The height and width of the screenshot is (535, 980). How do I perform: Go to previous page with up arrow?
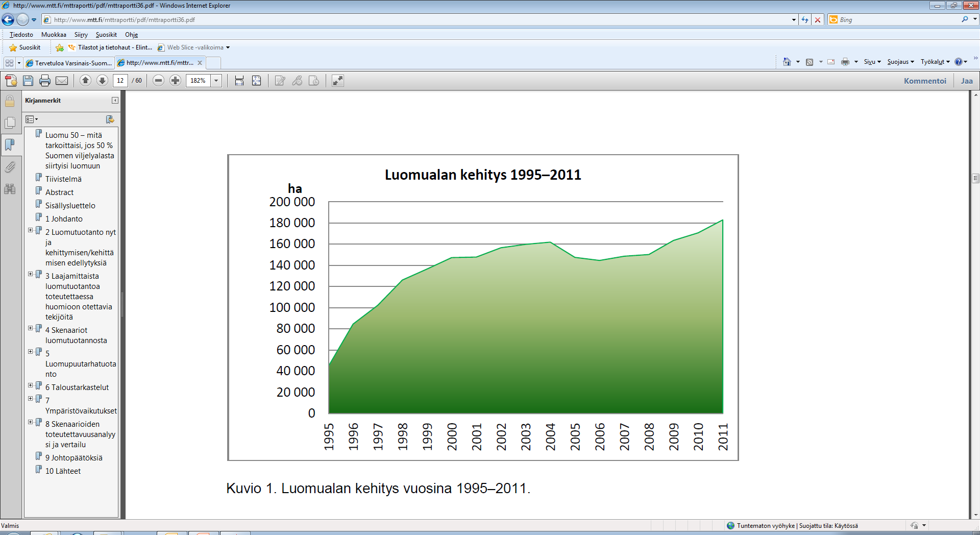point(86,81)
